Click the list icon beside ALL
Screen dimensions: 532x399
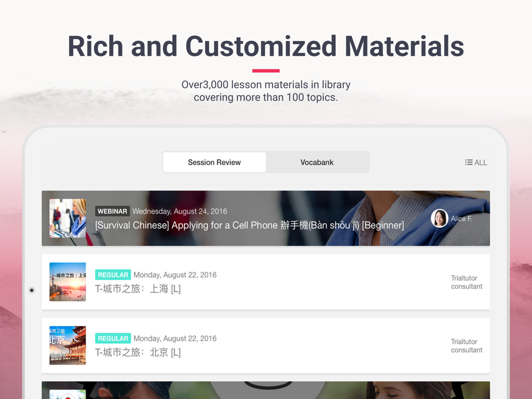pos(469,162)
